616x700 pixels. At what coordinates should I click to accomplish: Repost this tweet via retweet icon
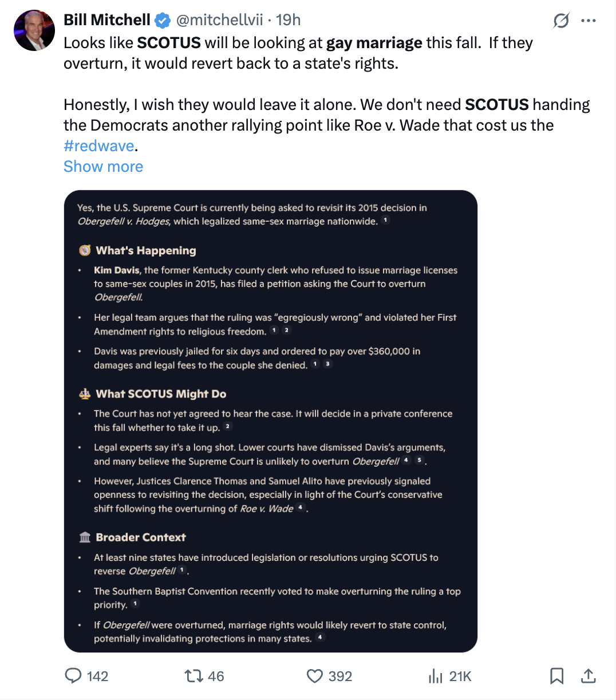[194, 676]
